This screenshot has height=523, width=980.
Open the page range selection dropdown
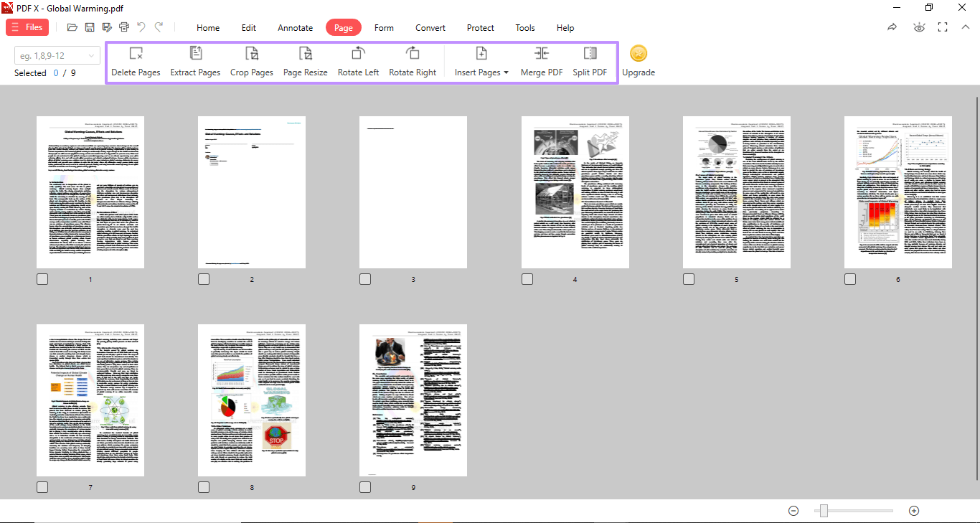click(x=90, y=55)
